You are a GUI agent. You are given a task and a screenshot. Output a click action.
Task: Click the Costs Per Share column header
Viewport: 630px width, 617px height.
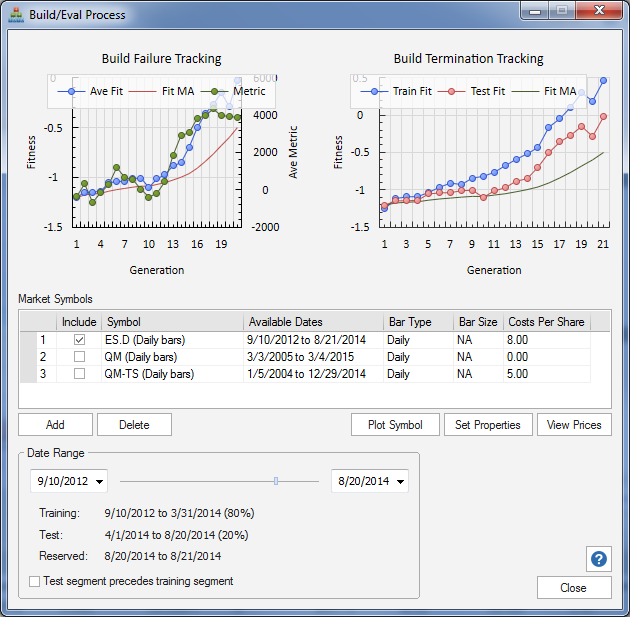(547, 322)
